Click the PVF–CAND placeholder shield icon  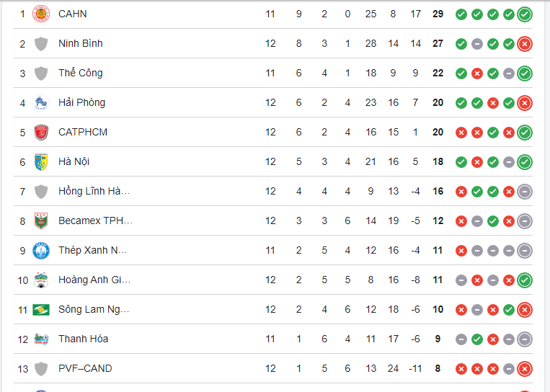41,368
